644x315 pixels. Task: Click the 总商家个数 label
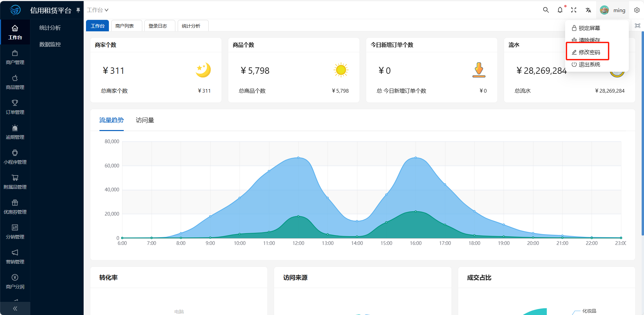[114, 91]
